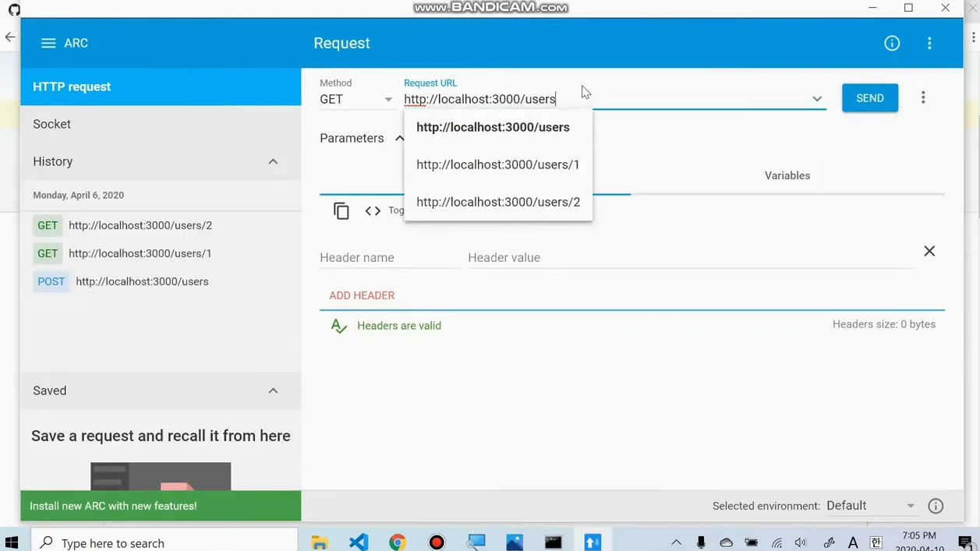The width and height of the screenshot is (980, 551).
Task: Open the terminal icon in the taskbar
Action: (554, 542)
